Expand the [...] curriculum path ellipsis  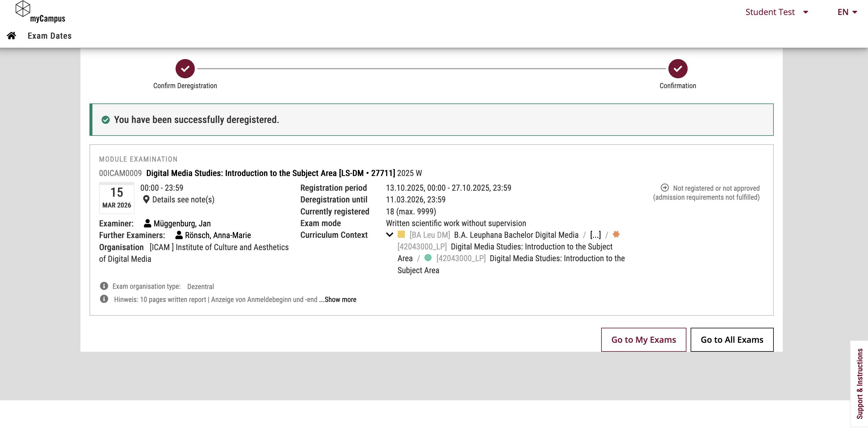click(x=595, y=235)
